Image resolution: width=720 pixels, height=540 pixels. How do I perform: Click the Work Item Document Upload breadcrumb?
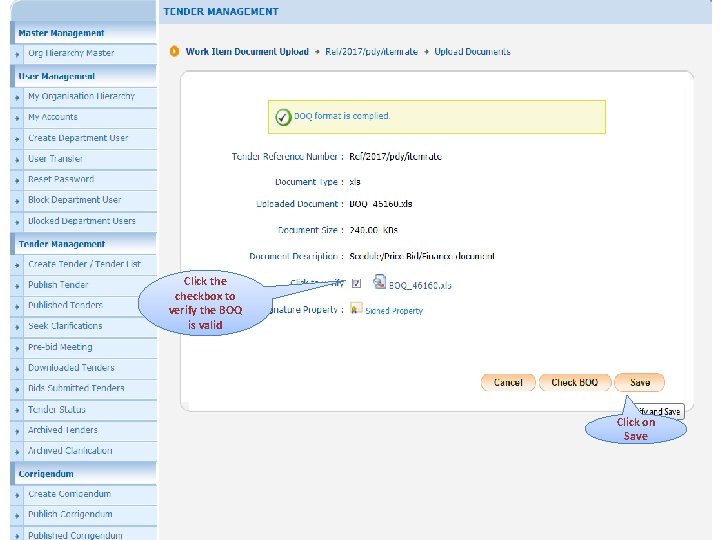[x=247, y=51]
